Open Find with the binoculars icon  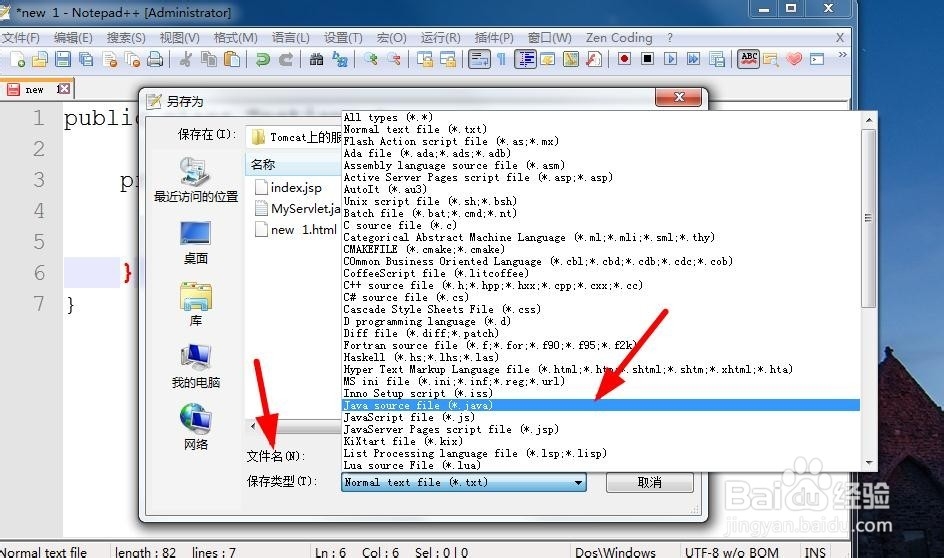(316, 59)
